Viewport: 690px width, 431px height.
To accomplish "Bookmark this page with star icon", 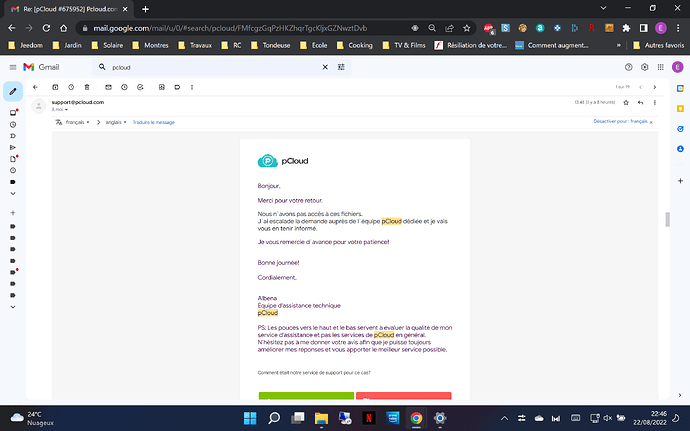I will (x=466, y=28).
